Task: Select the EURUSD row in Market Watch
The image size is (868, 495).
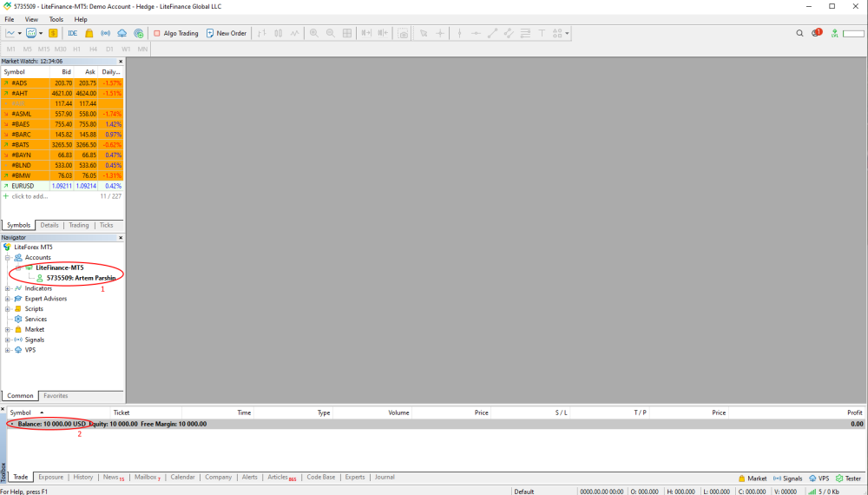Action: click(x=62, y=186)
